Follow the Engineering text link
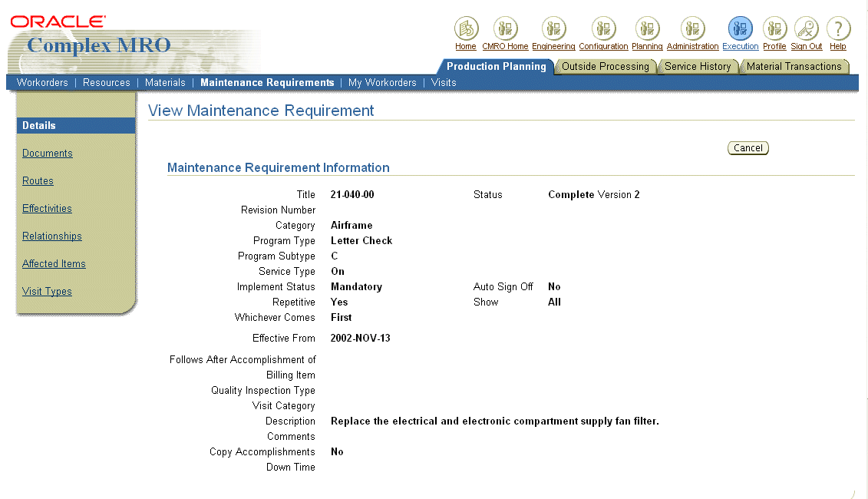This screenshot has height=499, width=868. coord(553,47)
